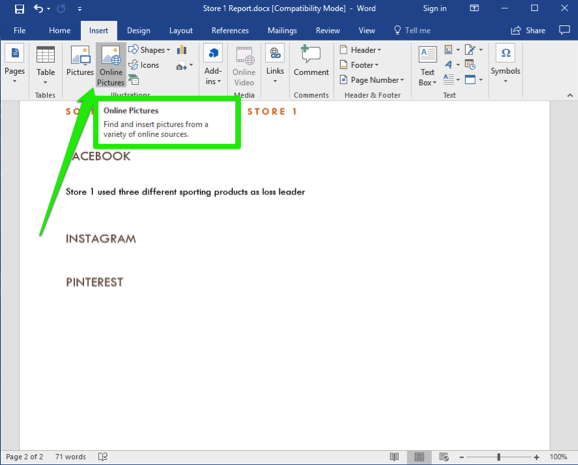Open the File tab

(19, 31)
